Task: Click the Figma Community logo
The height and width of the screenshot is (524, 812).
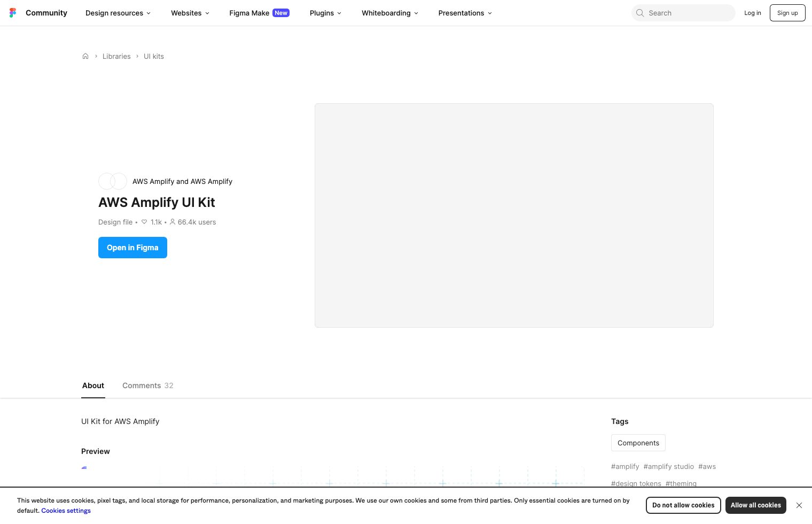Action: [13, 12]
